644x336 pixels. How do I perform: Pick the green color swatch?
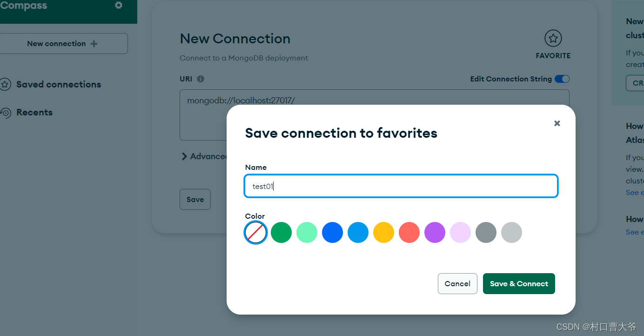[x=282, y=232]
